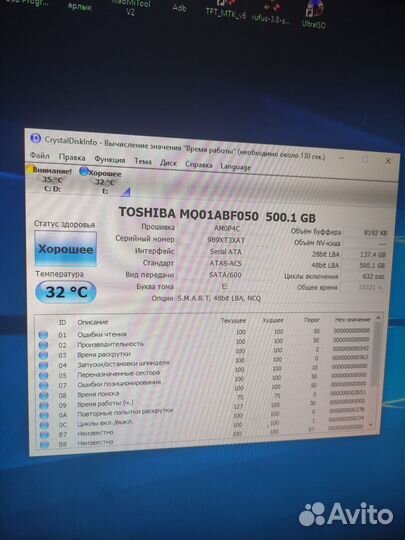405x540 pixels.
Task: Click the 'Порог' column header
Action: click(x=312, y=320)
